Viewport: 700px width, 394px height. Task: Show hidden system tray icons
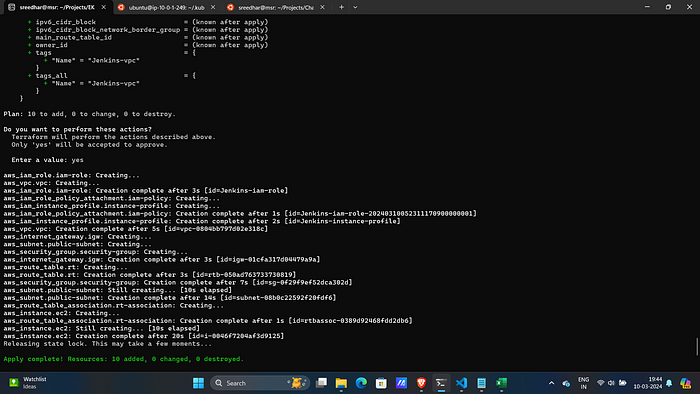click(551, 383)
